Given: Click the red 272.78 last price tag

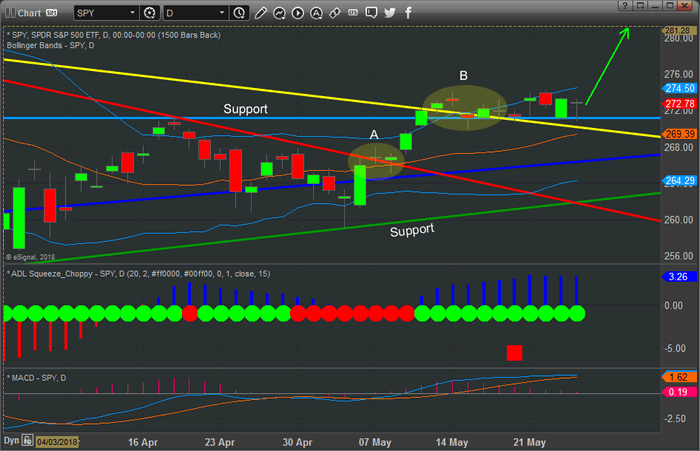Looking at the screenshot, I should pyautogui.click(x=679, y=104).
